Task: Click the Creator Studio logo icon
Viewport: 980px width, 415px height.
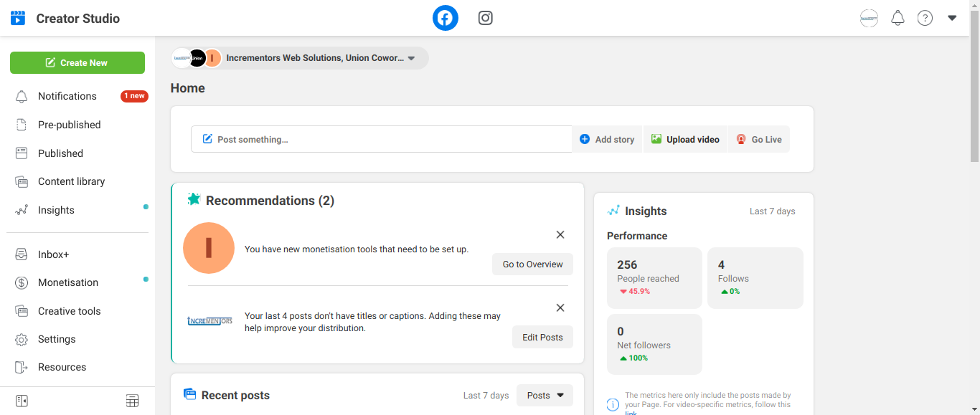Action: tap(18, 18)
